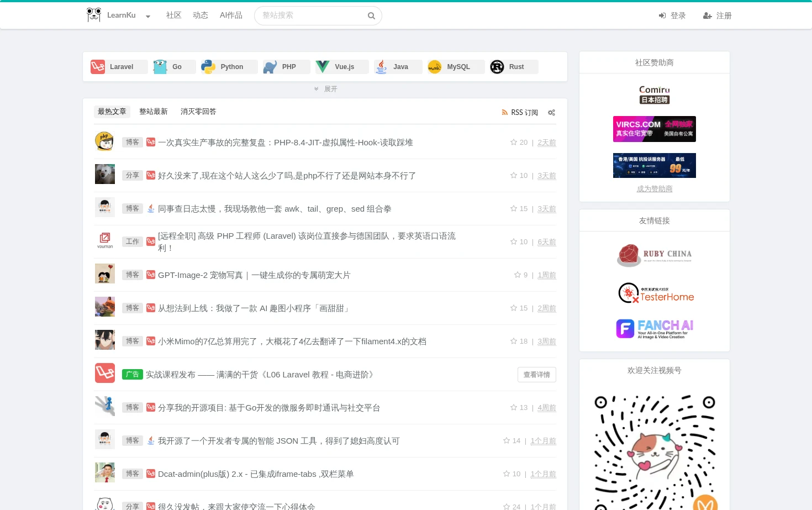Click the Java icon on awk、tail post
Image resolution: width=812 pixels, height=510 pixels.
(151, 208)
